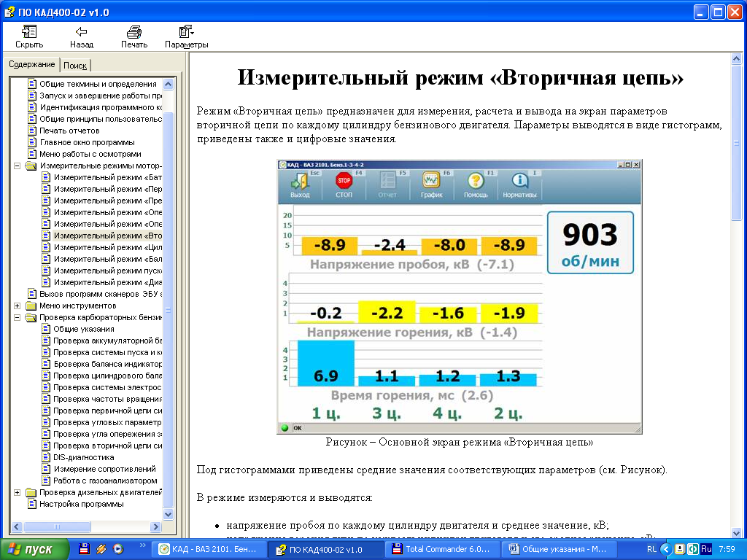The height and width of the screenshot is (560, 747).
Task: Open topic Измерительный режим «Диа
Action: pos(108,282)
